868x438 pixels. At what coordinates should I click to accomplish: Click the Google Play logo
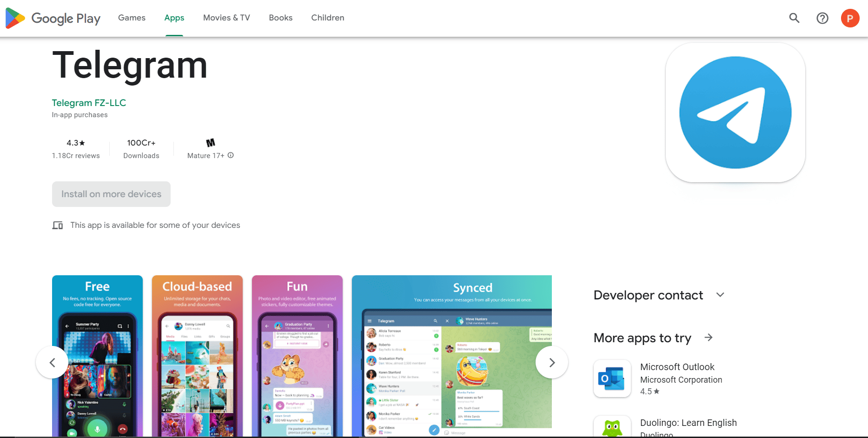pos(53,18)
